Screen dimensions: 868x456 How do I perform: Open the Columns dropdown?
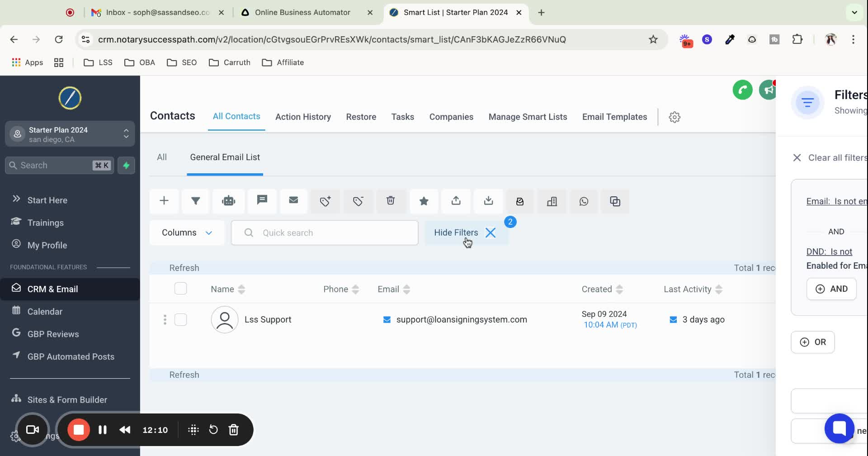click(x=187, y=233)
